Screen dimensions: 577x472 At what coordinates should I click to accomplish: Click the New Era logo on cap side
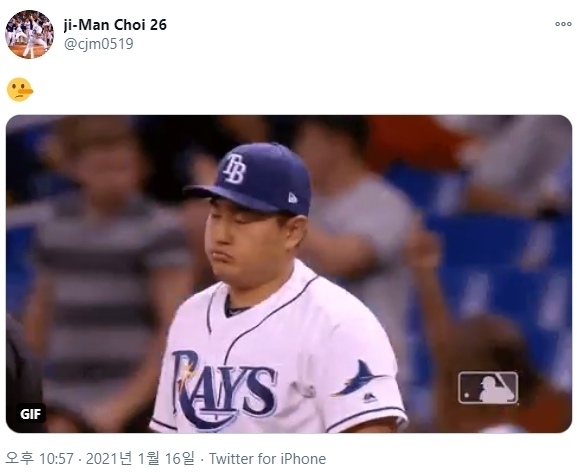pos(293,198)
